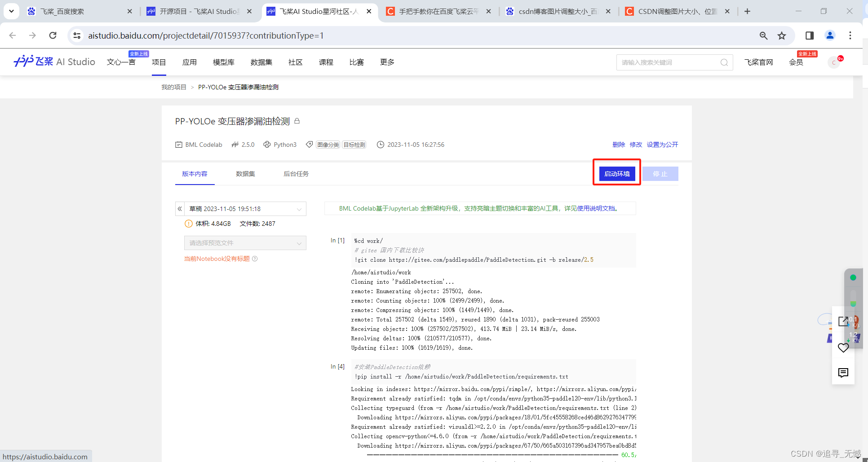Open 课程 in the top navigation
This screenshot has height=462, width=868.
coord(326,62)
